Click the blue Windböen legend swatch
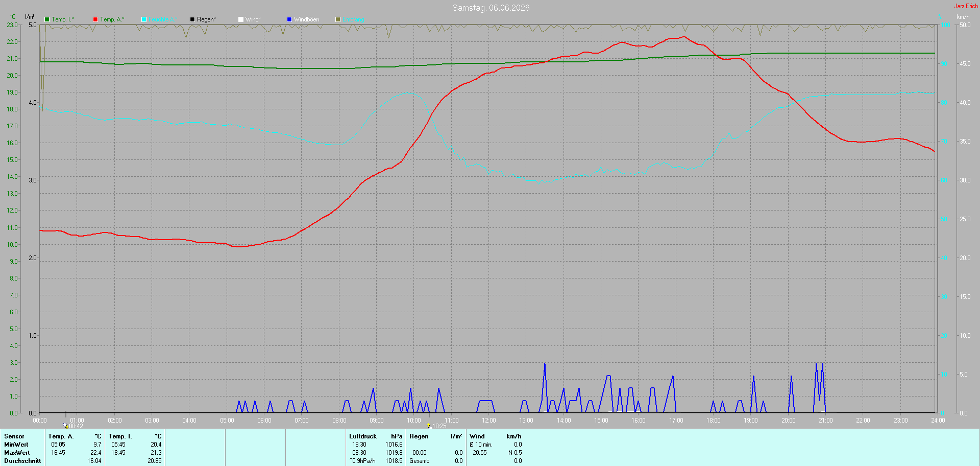This screenshot has height=466, width=980. (289, 19)
